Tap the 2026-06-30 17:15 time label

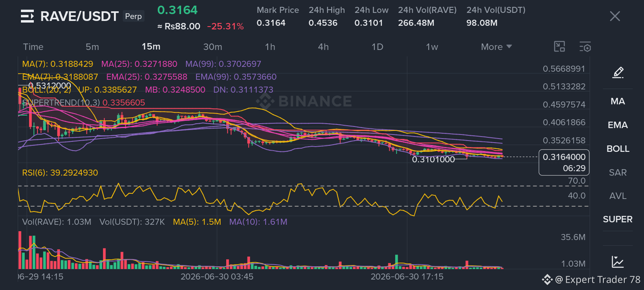coord(407,277)
